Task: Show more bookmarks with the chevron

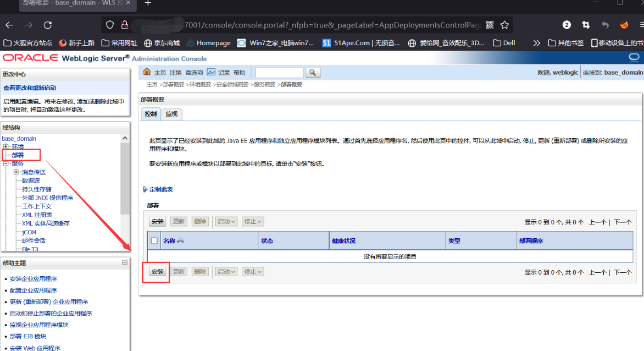Action: coord(536,43)
